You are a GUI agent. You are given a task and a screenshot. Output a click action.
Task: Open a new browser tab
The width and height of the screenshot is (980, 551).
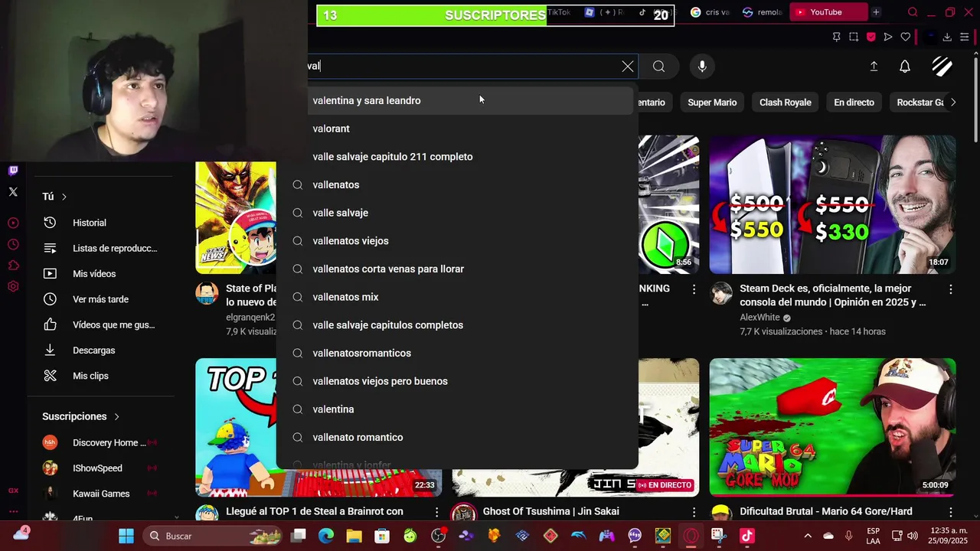876,12
